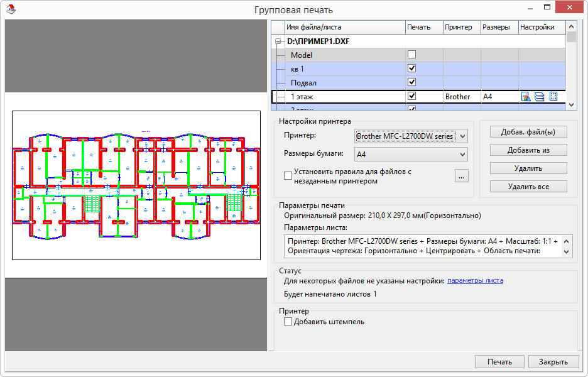Click the application icon in title bar
This screenshot has width=588, height=377.
[10, 9]
